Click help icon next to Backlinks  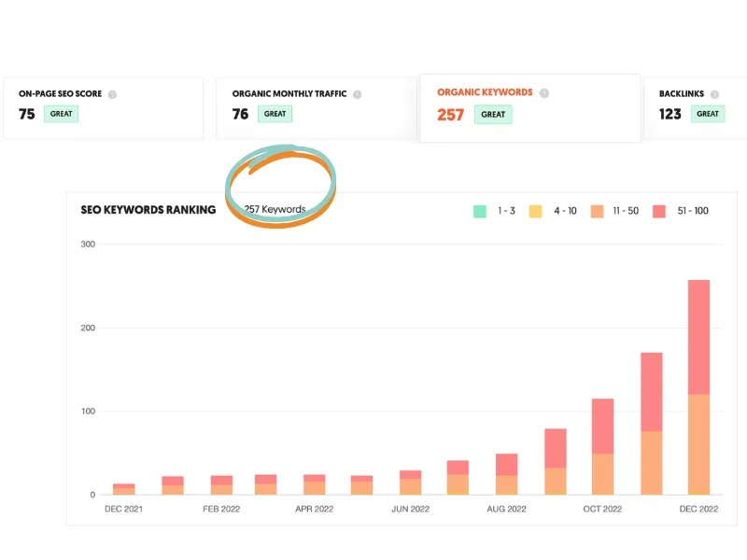pyautogui.click(x=714, y=94)
